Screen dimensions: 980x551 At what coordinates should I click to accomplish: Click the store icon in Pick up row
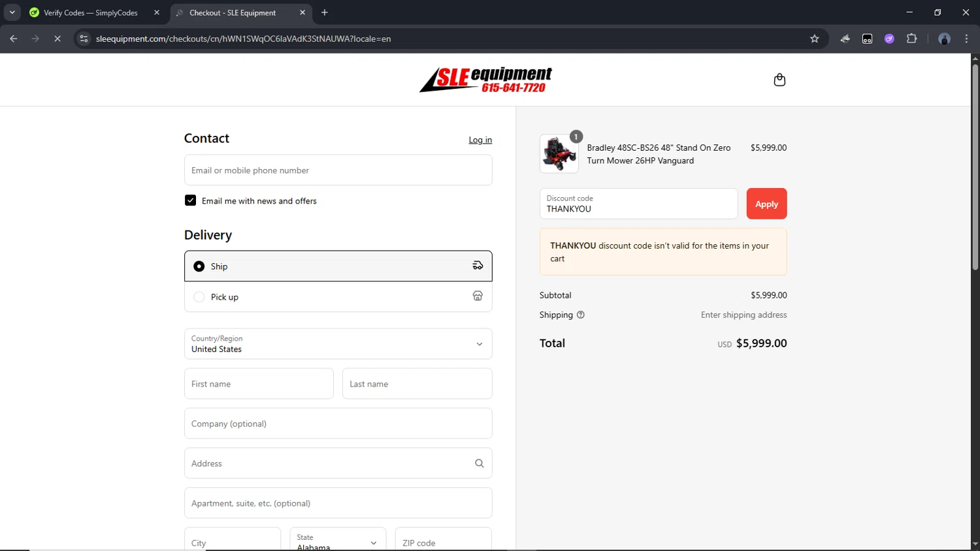478,296
